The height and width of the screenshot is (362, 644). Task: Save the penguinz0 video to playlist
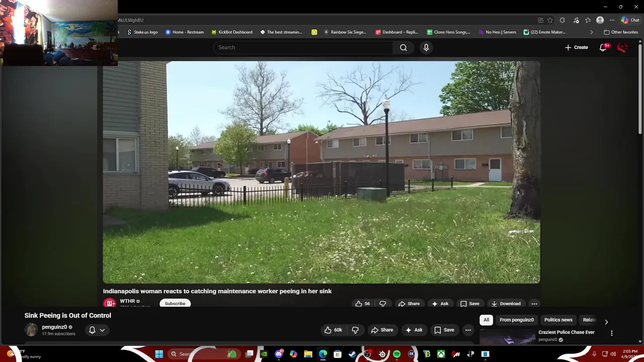pos(444,330)
